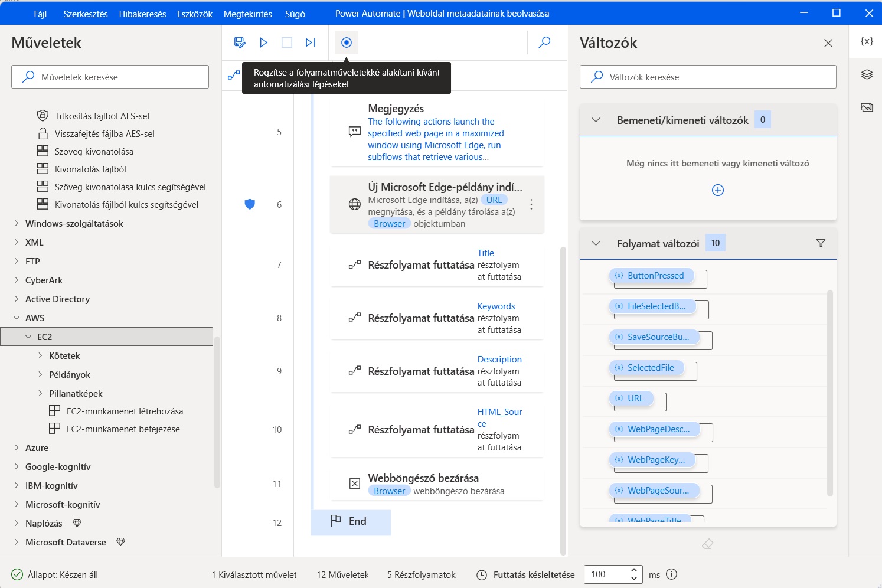Start the recorder with the record icon
882x588 pixels.
(347, 43)
